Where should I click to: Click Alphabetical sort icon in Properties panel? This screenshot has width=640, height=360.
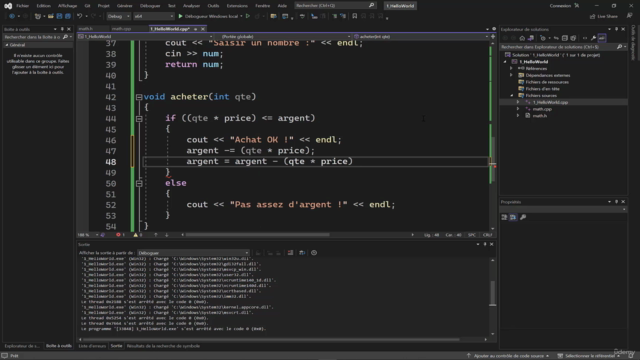(513, 217)
